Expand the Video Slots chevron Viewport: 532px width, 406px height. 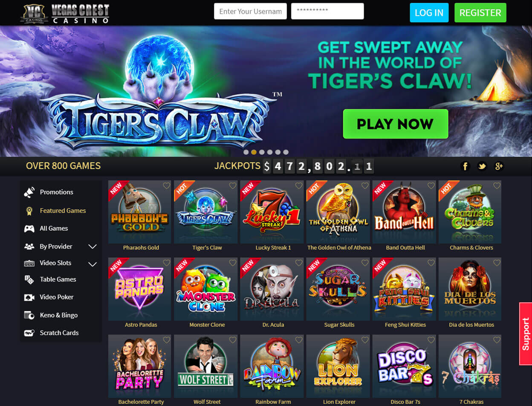93,264
